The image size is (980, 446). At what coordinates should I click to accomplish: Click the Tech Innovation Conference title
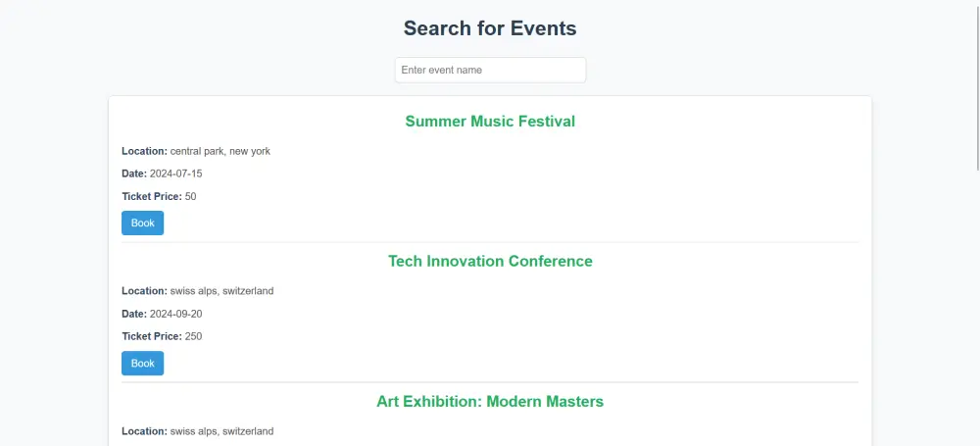(x=490, y=262)
